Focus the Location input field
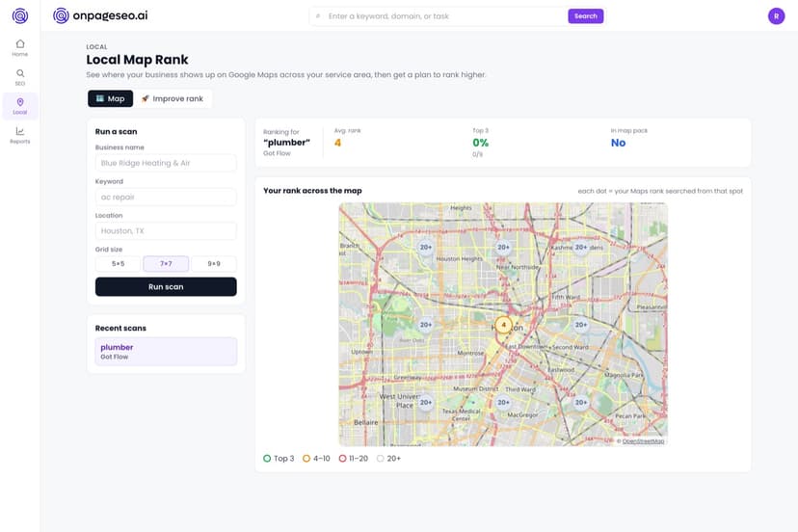Image resolution: width=798 pixels, height=532 pixels. point(166,231)
